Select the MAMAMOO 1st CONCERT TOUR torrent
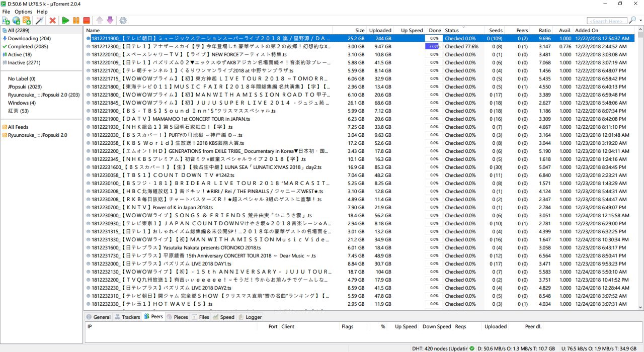The height and width of the screenshot is (352, 644). (361, 119)
